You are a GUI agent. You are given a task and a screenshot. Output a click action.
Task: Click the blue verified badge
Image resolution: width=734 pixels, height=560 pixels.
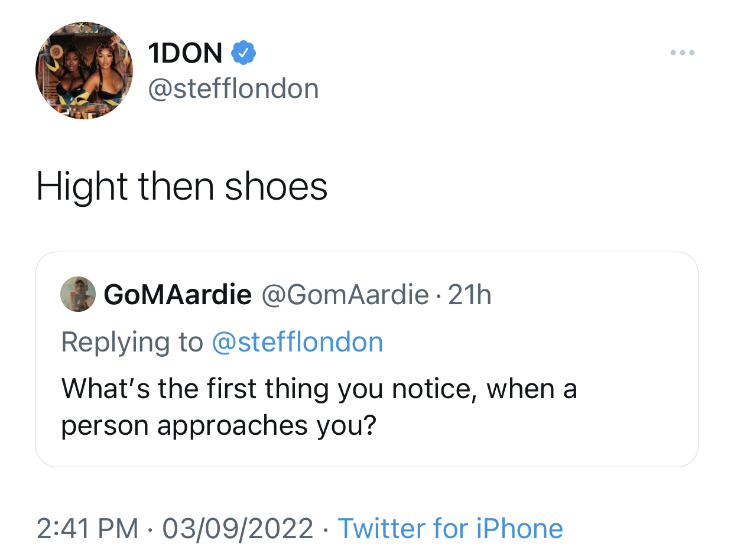[243, 54]
